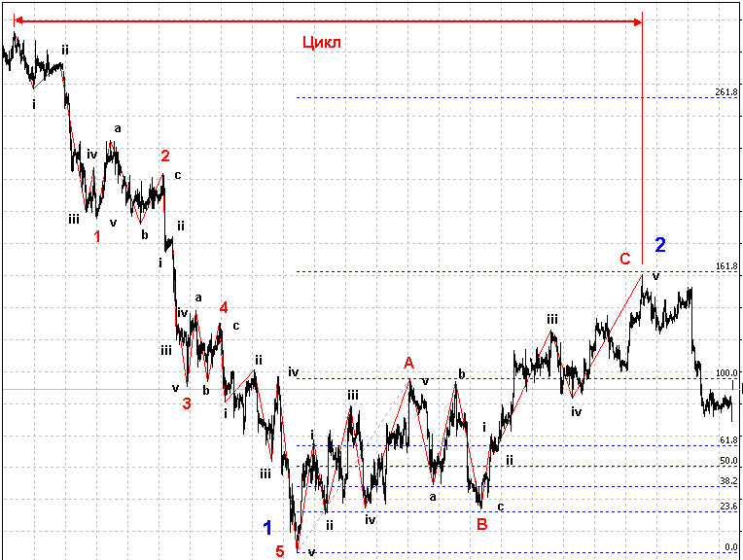The width and height of the screenshot is (743, 560).
Task: Select the 23.6 Fibonacci level label
Action: tap(728, 507)
